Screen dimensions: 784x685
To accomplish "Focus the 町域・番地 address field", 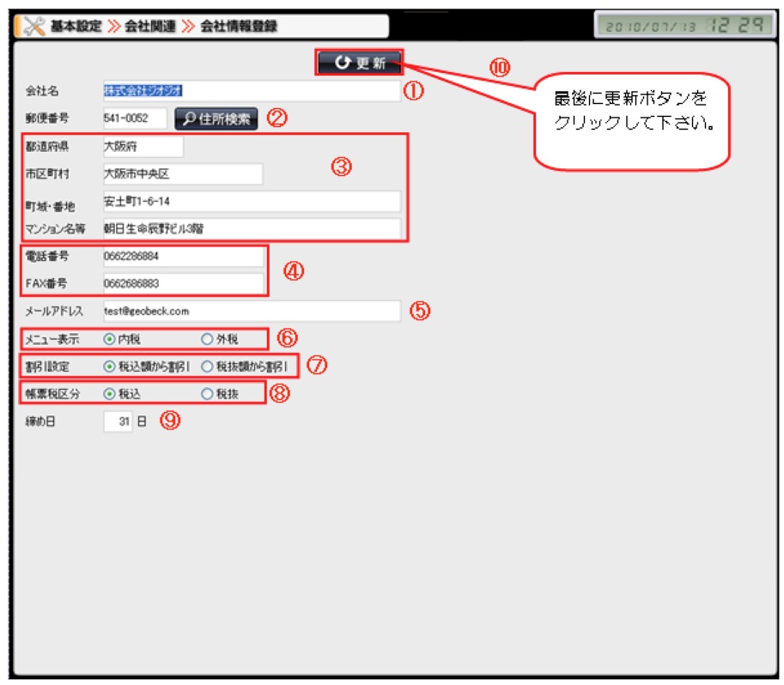I will (x=251, y=202).
